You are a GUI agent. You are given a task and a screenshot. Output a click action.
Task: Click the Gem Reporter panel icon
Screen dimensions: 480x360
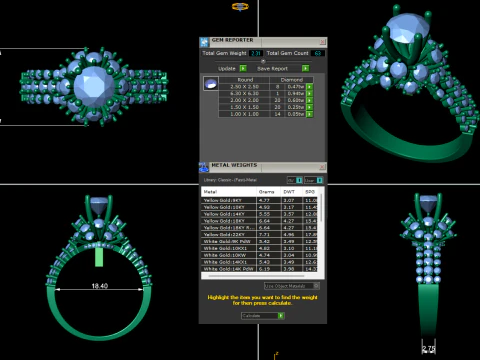click(x=204, y=42)
